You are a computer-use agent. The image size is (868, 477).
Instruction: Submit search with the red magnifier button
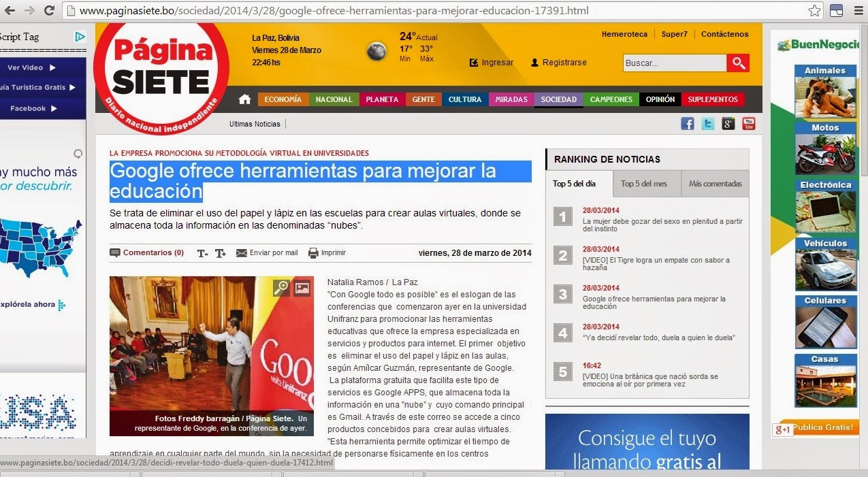738,63
